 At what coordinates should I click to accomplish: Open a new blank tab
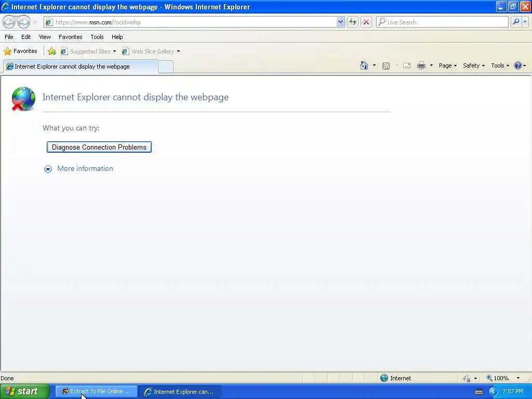coord(166,66)
